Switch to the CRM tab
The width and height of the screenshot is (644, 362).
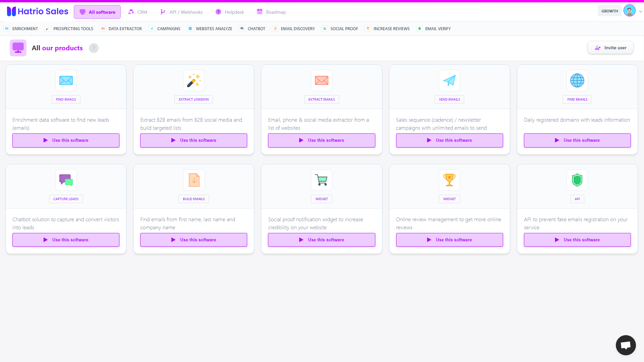pos(138,12)
